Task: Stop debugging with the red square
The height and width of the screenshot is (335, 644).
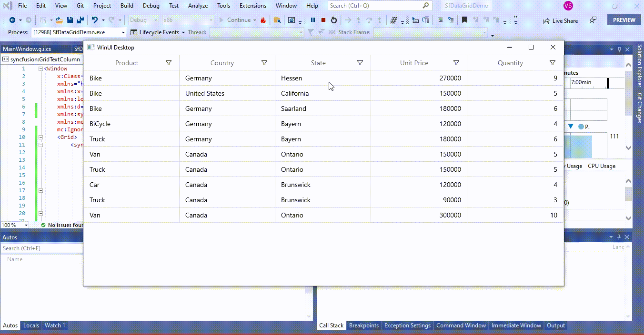Action: pyautogui.click(x=323, y=20)
